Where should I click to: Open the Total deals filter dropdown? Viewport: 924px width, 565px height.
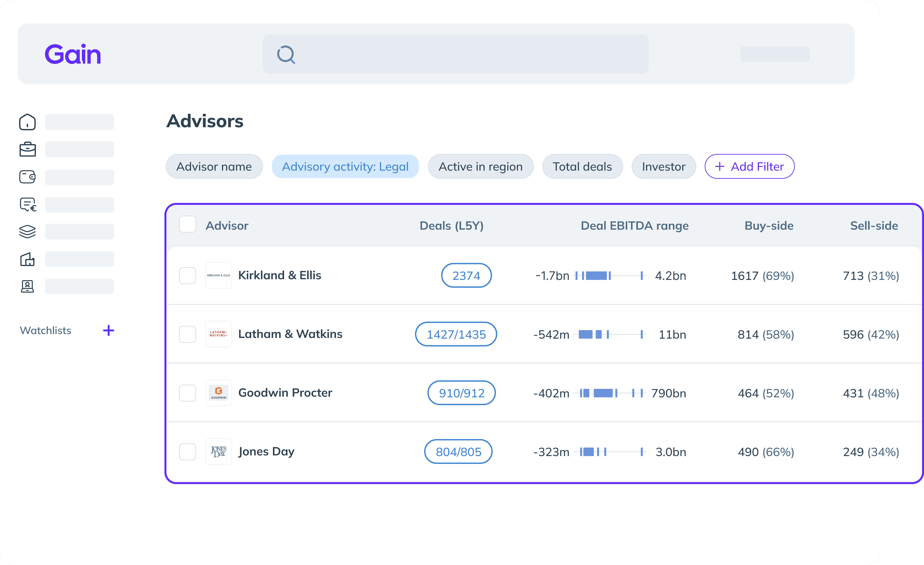coord(582,167)
